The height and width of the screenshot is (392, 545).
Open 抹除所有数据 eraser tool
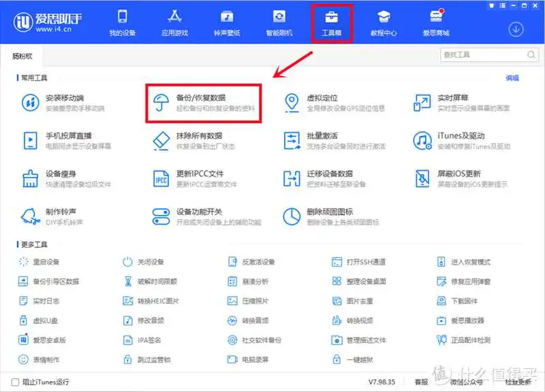(x=193, y=141)
